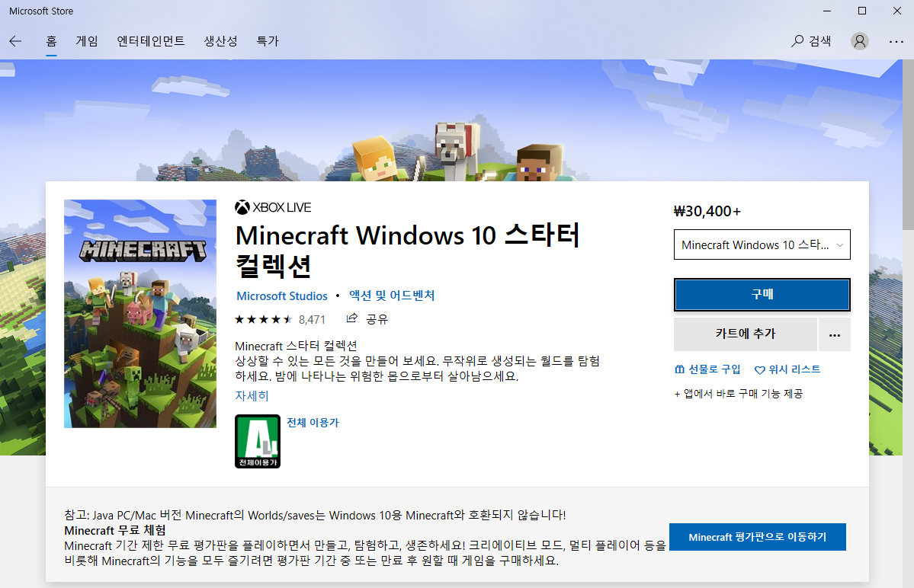Expand description with 자세히 link
Screen dimensions: 914x588
click(x=252, y=396)
